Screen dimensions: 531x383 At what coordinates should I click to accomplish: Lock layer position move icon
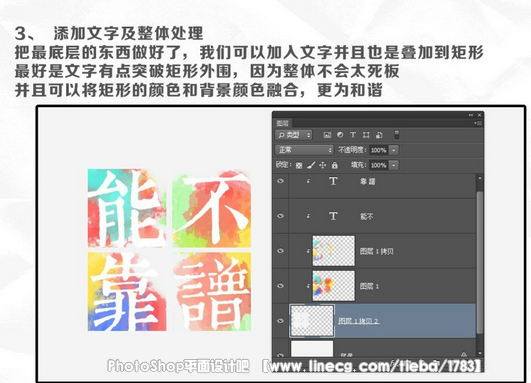coord(323,165)
